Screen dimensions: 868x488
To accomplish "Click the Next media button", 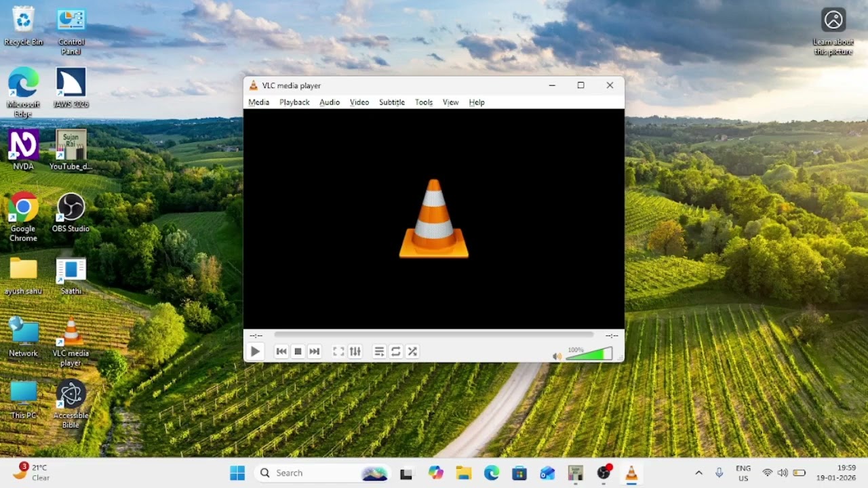I will [x=314, y=351].
